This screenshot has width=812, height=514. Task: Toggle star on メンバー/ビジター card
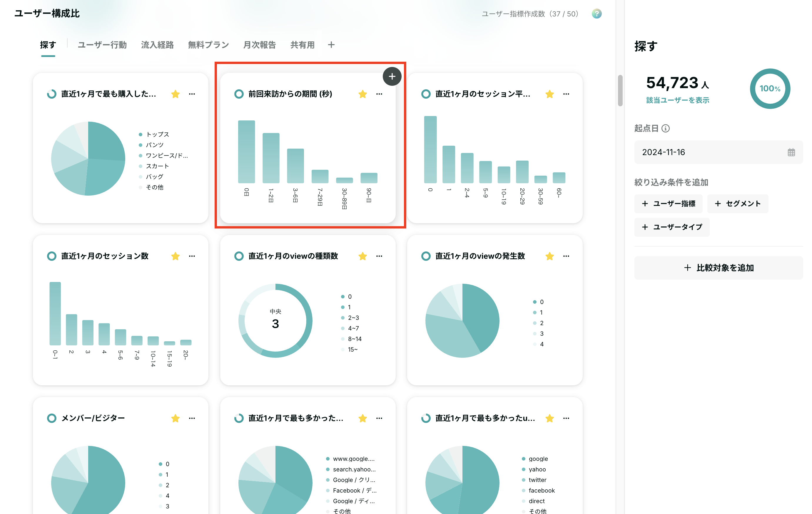pyautogui.click(x=175, y=418)
